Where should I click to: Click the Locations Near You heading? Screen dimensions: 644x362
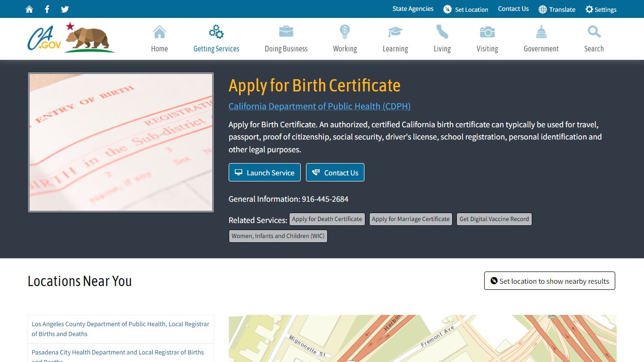click(x=80, y=281)
